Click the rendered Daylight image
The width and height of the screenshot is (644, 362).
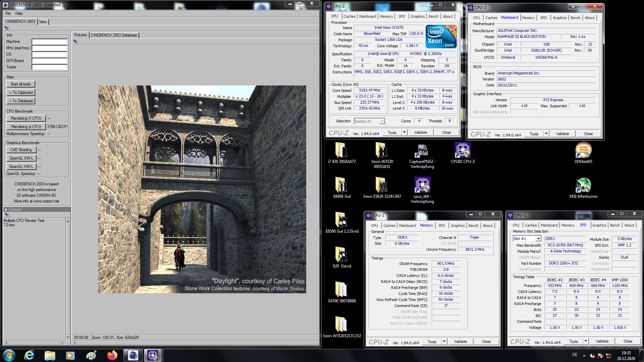click(202, 189)
